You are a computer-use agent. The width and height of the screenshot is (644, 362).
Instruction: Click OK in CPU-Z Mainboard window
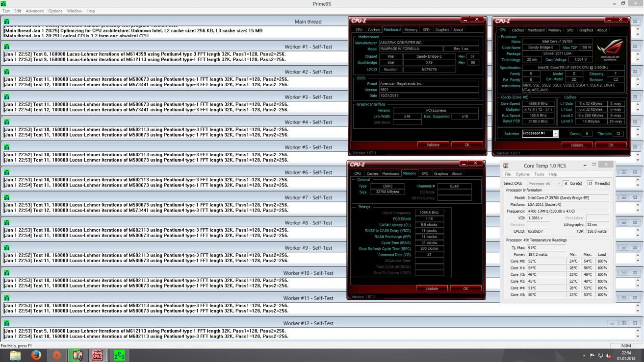point(467,145)
